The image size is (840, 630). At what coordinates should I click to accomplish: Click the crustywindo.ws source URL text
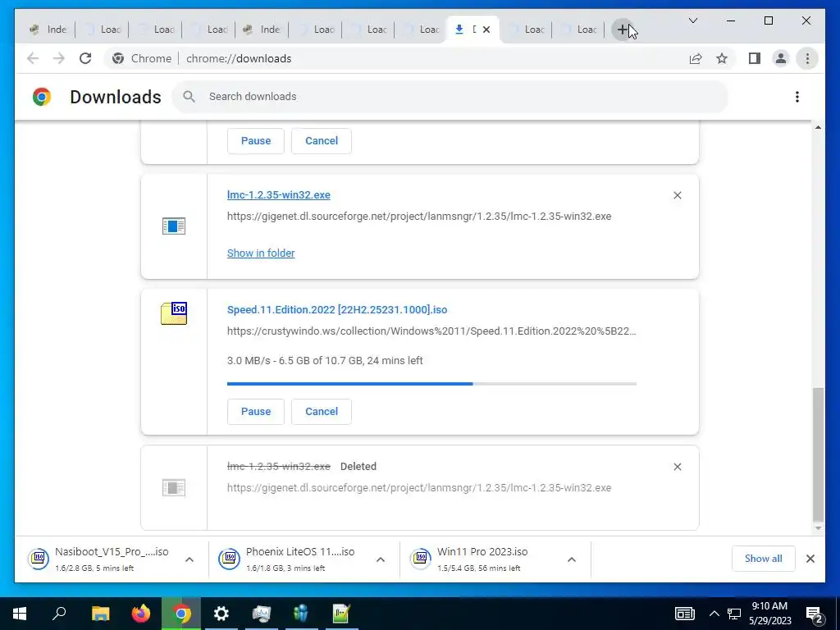[x=431, y=331]
